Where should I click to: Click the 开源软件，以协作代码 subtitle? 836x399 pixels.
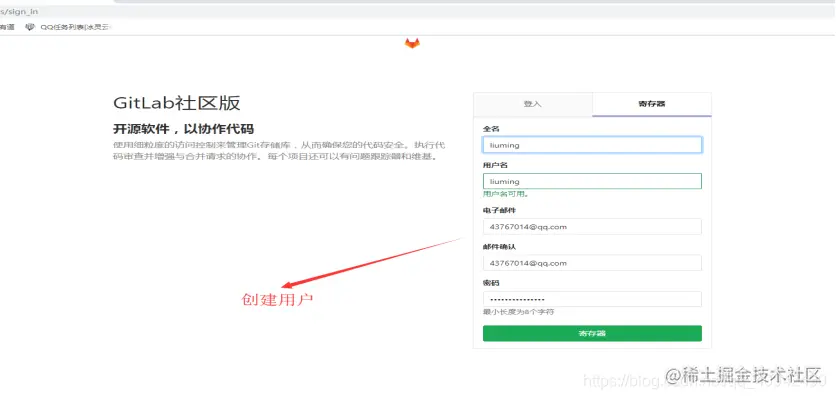pos(183,129)
